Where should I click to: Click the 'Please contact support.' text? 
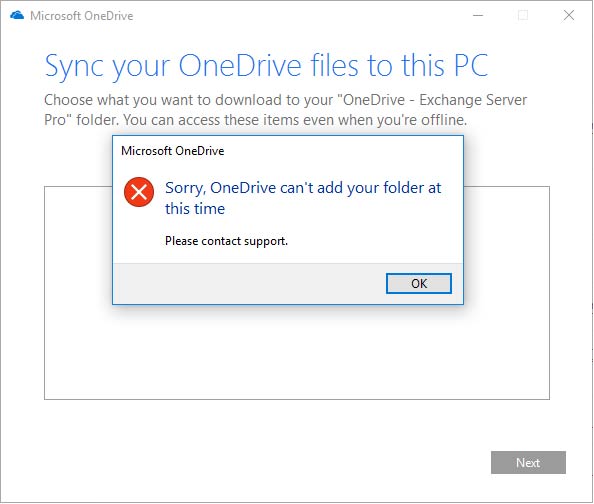click(x=227, y=241)
